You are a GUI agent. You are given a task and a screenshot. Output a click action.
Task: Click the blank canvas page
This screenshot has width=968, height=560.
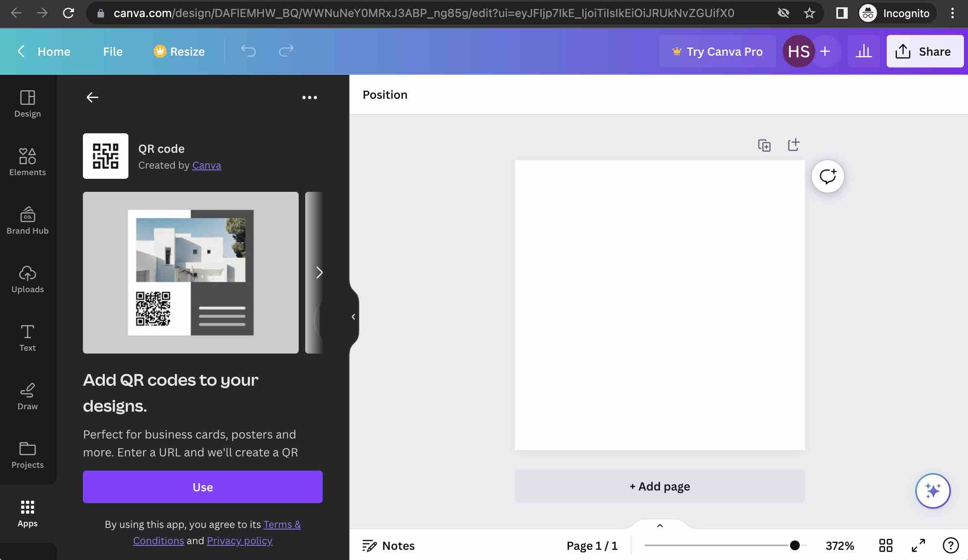(660, 305)
